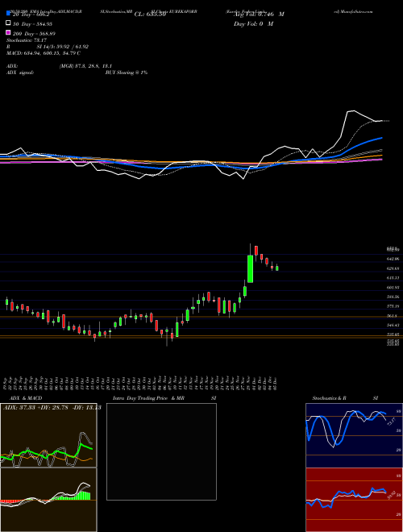
Task: Click the MACD values line
Action: pyautogui.click(x=44, y=53)
